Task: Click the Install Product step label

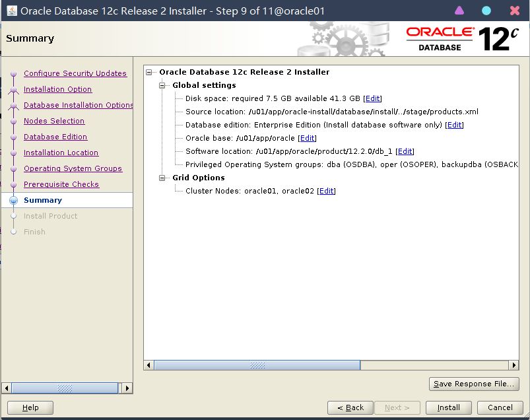Action: click(x=50, y=216)
